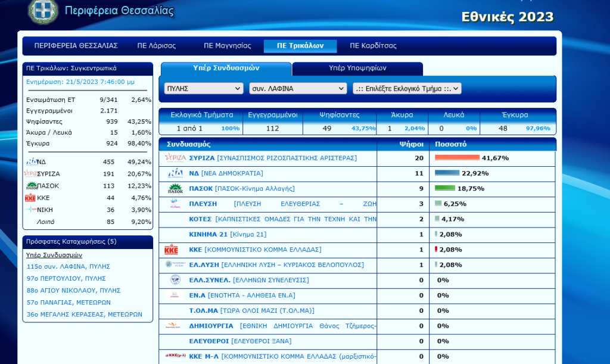610x364 pixels.
Task: Click the ΕΛΕΥΘΕΡΟΙ [ΕΛΕΥΘΕΡΟΙ ΞΑΝΑ] row name
Action: point(240,341)
